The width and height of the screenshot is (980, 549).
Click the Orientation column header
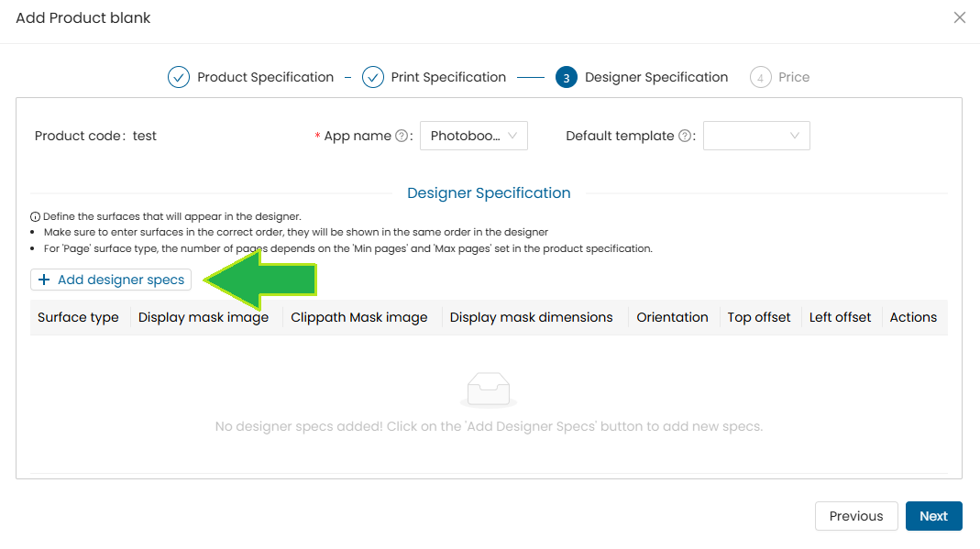click(673, 317)
